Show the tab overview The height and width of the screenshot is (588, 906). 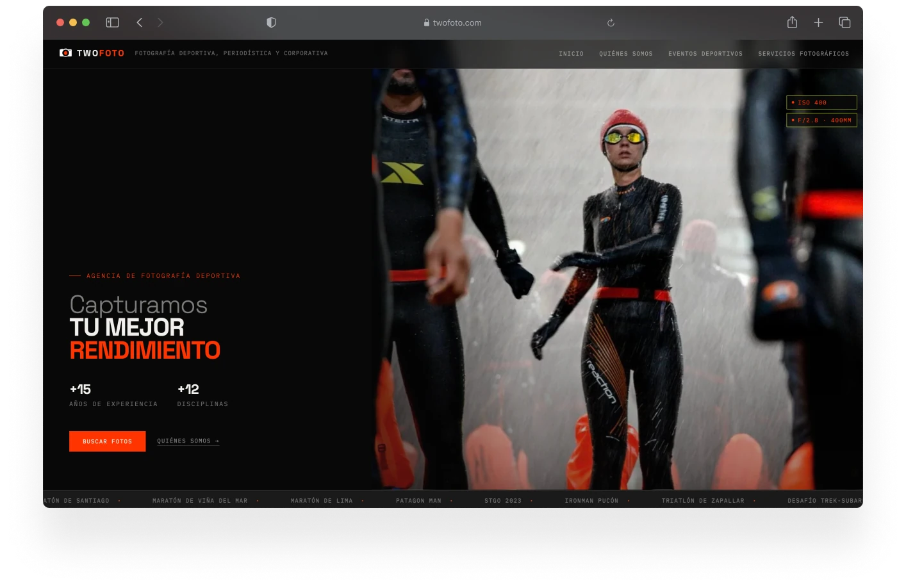pos(844,22)
